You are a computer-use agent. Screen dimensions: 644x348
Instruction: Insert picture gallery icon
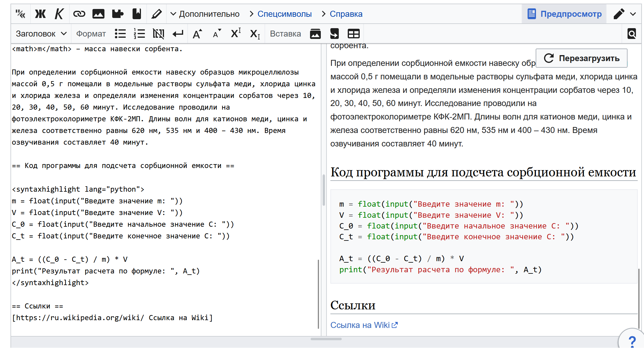click(315, 34)
